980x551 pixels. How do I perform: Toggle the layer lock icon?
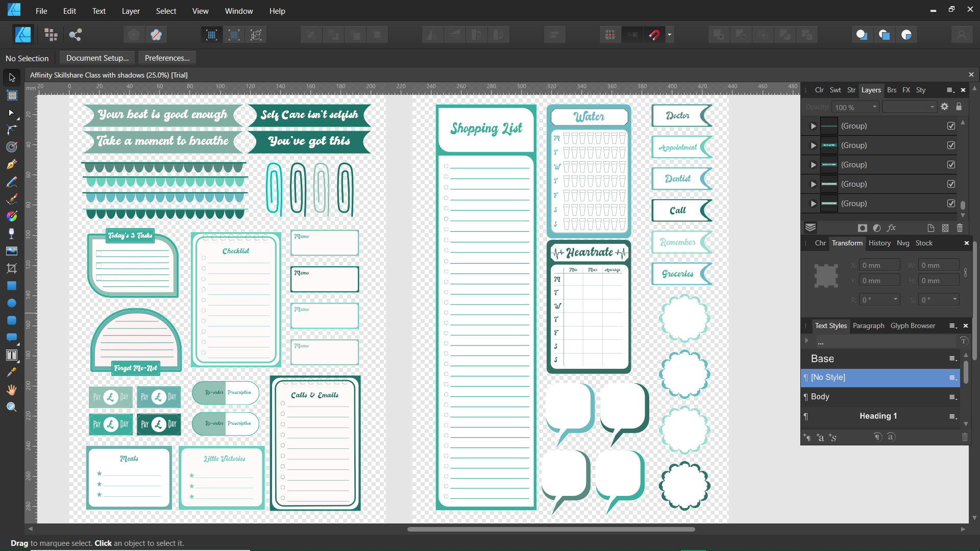click(959, 107)
